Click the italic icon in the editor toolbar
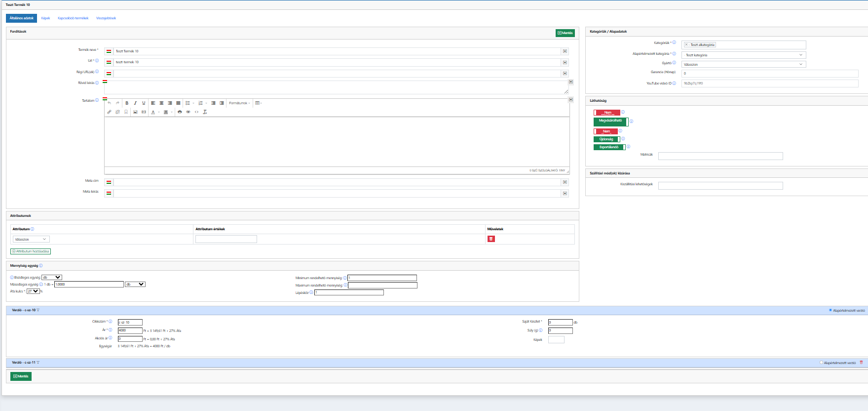Viewport: 868px width, 411px height. pyautogui.click(x=135, y=103)
